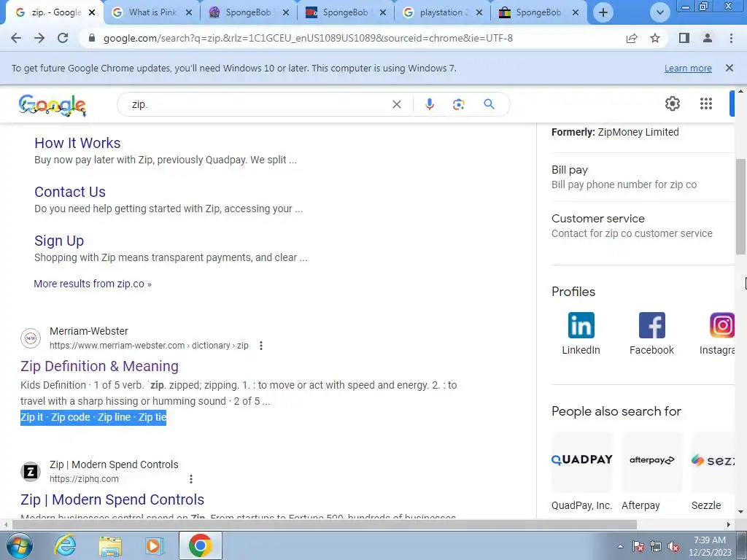Screen dimensions: 747x560
Task: Open the Zip Facebook profile
Action: [x=651, y=334]
